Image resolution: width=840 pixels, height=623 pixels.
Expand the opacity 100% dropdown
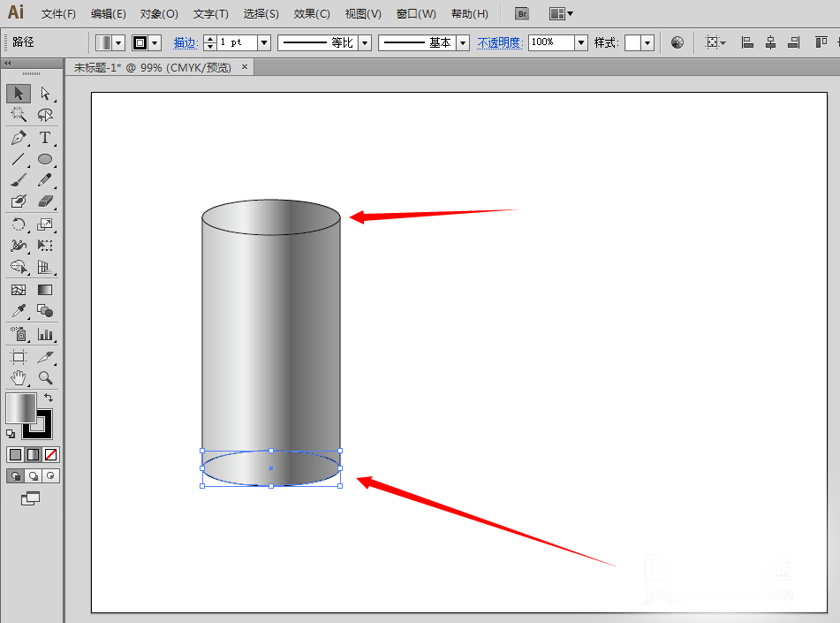tap(581, 43)
